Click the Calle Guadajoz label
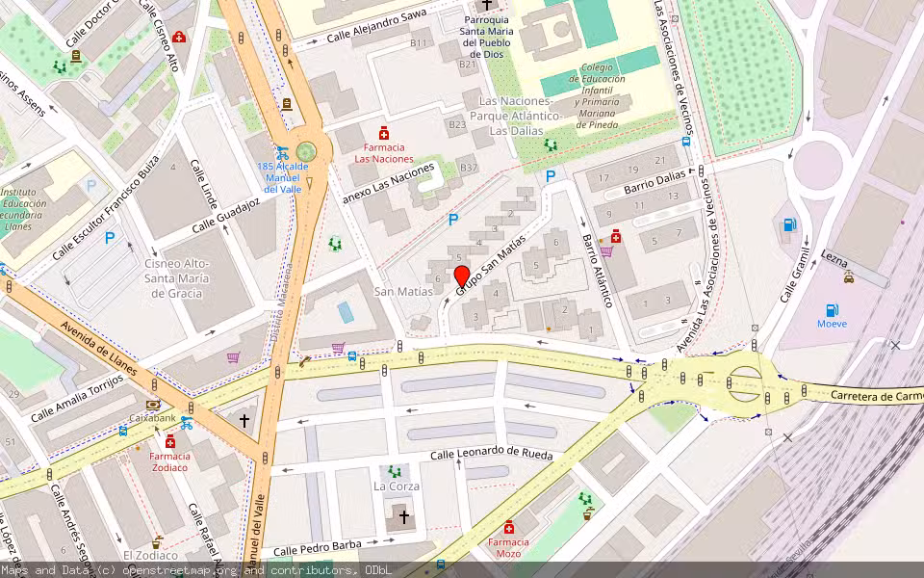This screenshot has width=924, height=578. pos(225,215)
